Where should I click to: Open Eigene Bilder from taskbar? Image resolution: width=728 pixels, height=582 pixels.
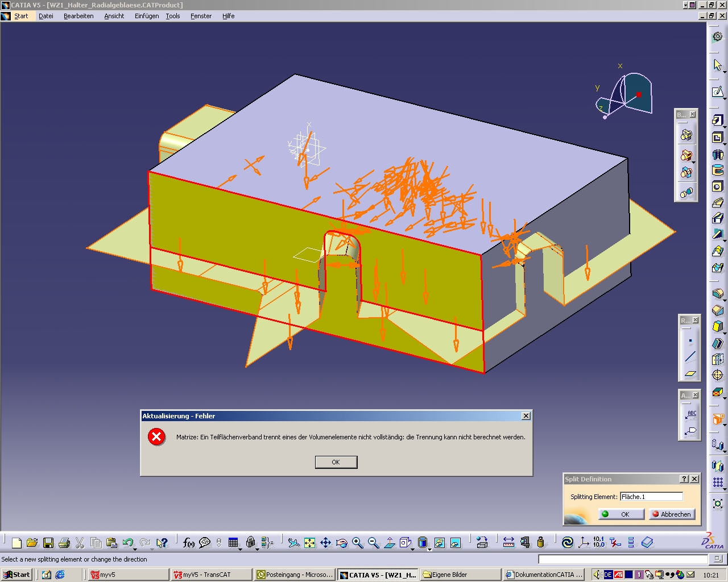461,575
